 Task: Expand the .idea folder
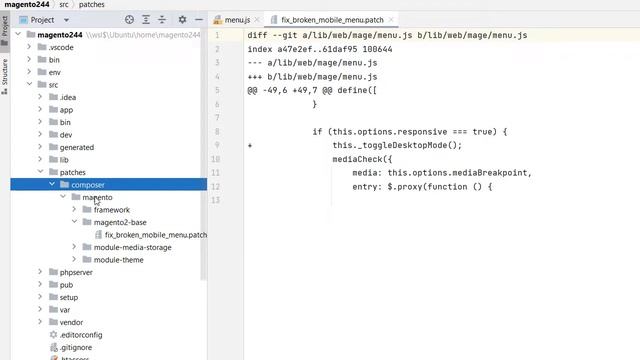[40, 97]
